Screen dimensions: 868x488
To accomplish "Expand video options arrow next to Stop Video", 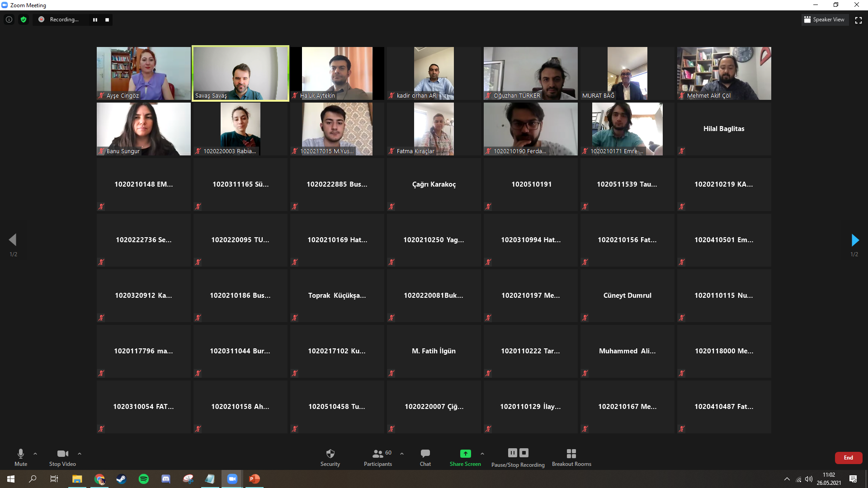I will 80,454.
